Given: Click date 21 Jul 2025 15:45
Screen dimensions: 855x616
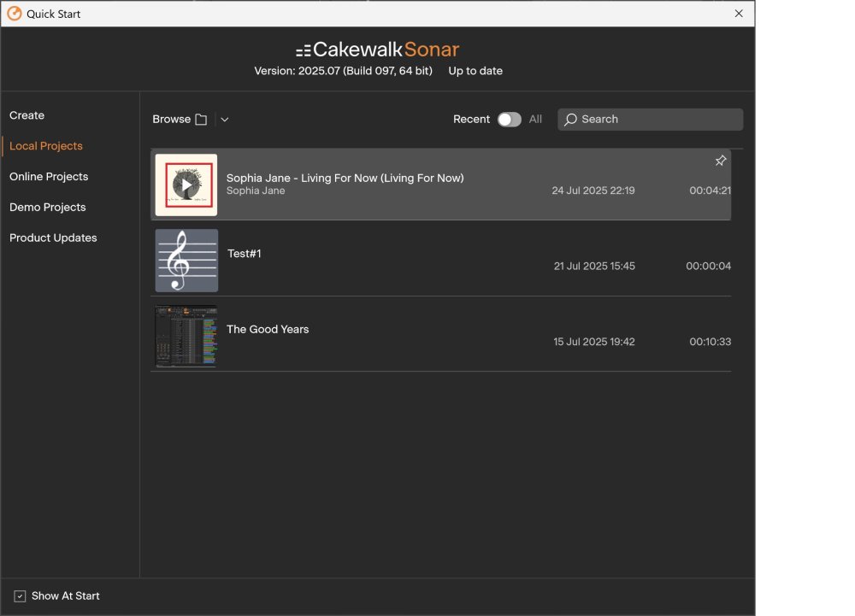Looking at the screenshot, I should pos(594,266).
